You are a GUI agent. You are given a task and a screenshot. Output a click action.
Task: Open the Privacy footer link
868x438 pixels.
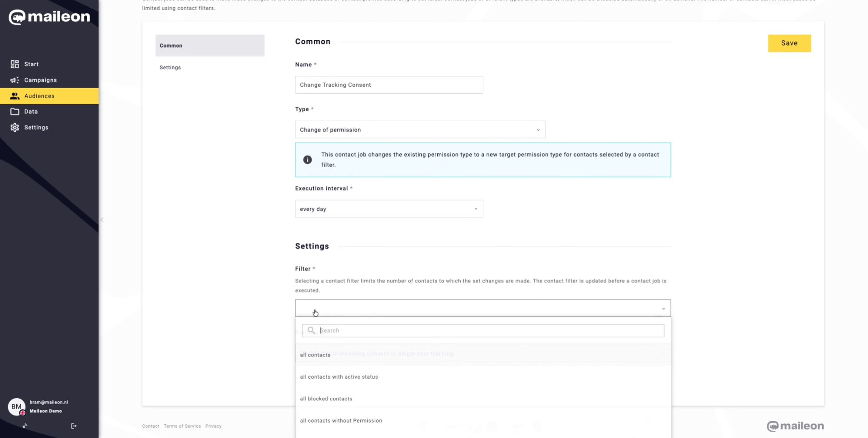tap(213, 426)
